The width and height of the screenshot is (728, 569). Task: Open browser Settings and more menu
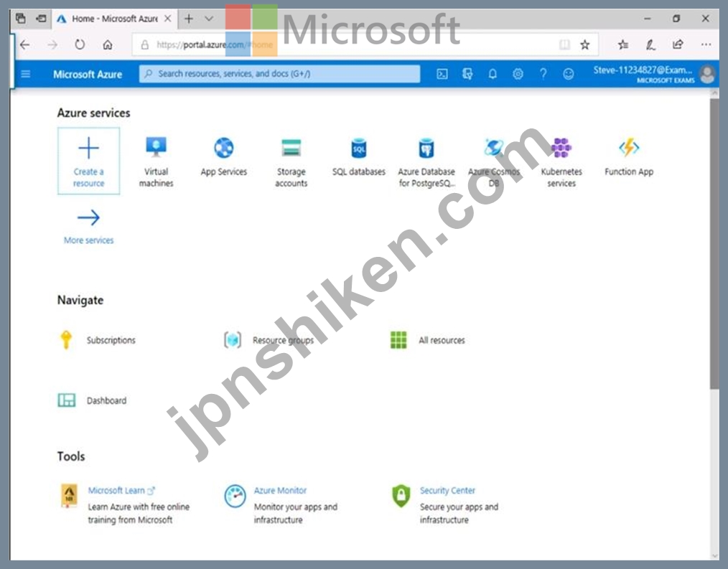pyautogui.click(x=706, y=44)
